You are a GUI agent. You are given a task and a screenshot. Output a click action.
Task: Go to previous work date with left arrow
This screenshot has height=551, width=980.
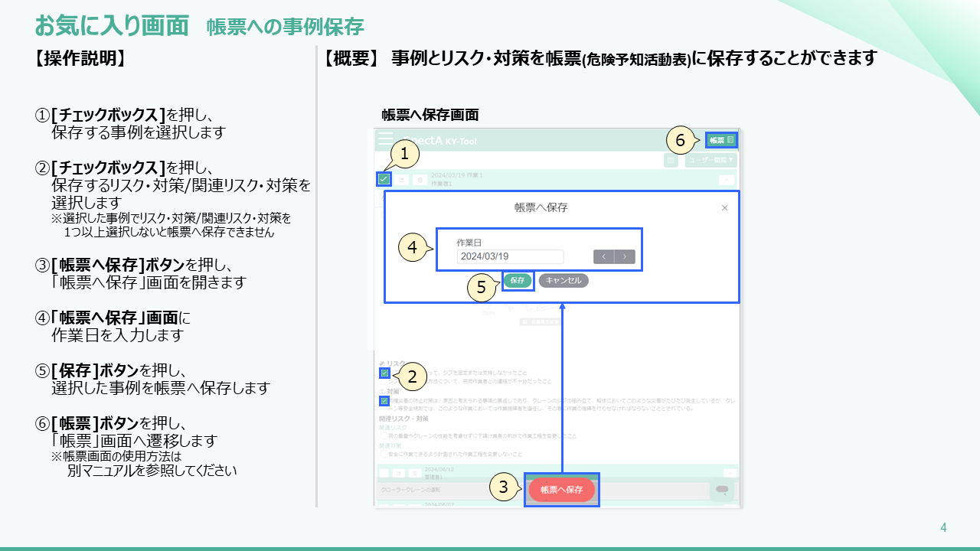pos(604,257)
